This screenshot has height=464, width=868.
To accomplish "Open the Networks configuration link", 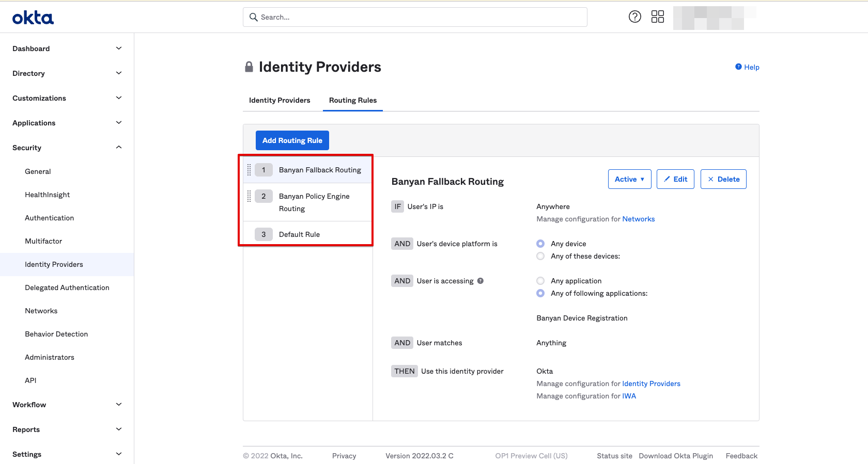I will point(638,219).
